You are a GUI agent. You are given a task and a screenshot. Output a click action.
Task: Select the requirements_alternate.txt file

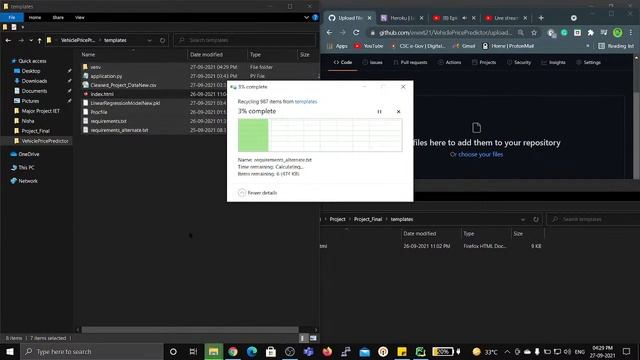click(119, 130)
